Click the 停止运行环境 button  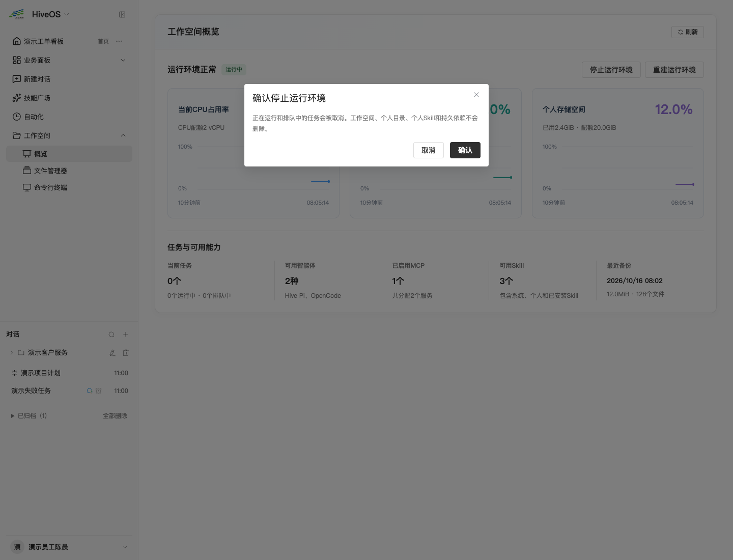tap(611, 70)
